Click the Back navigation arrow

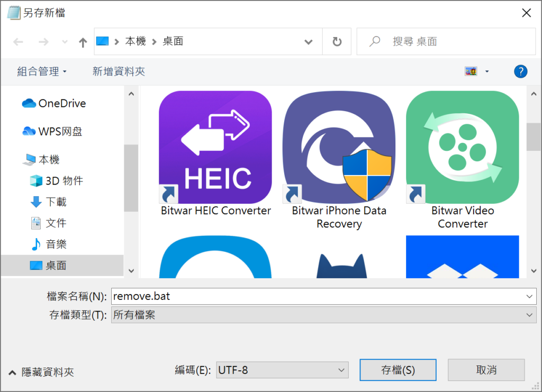click(18, 42)
